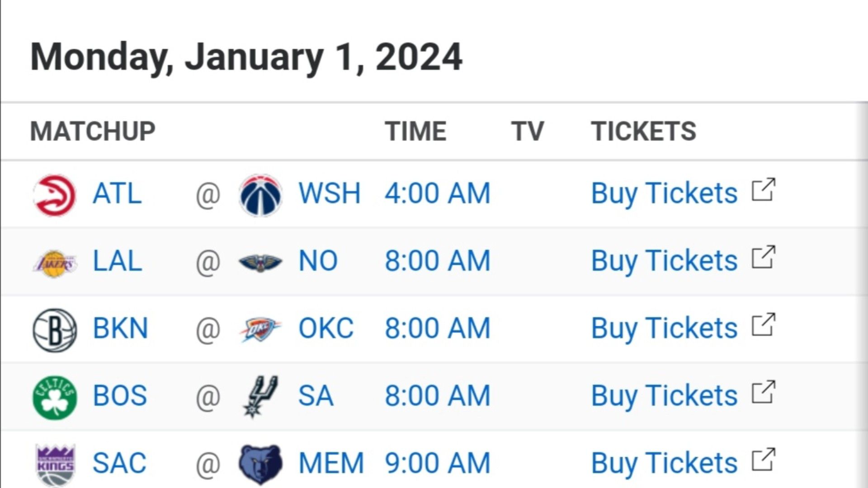Image resolution: width=868 pixels, height=488 pixels.
Task: Open the 9:00 AM game time link
Action: point(437,463)
